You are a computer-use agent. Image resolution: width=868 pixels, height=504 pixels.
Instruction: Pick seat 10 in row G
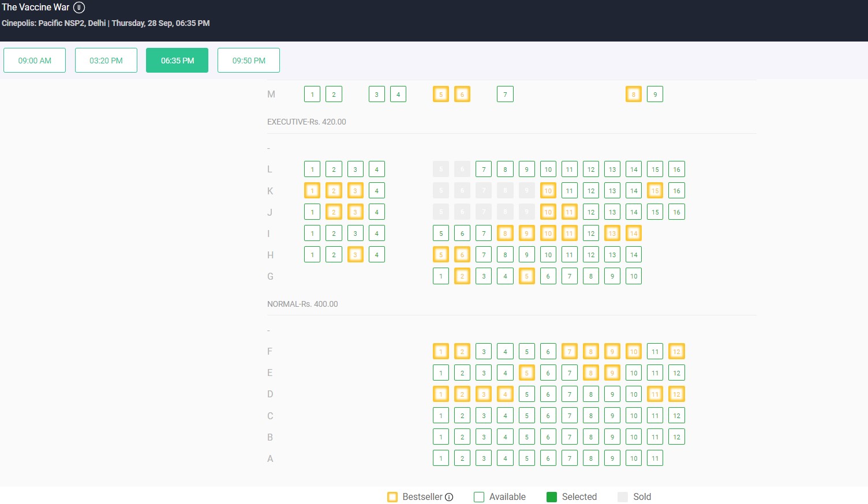pos(634,276)
